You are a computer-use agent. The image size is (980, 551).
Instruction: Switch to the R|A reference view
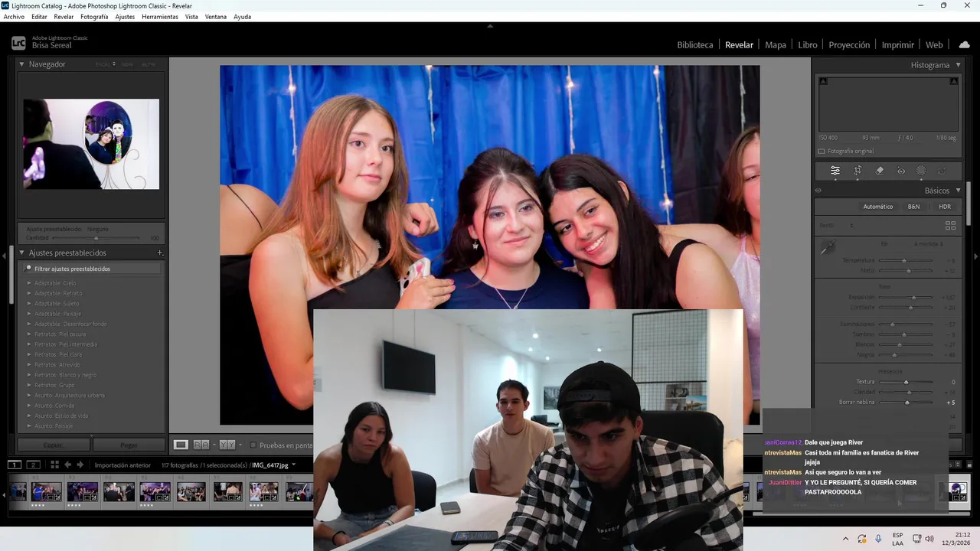[x=201, y=445]
